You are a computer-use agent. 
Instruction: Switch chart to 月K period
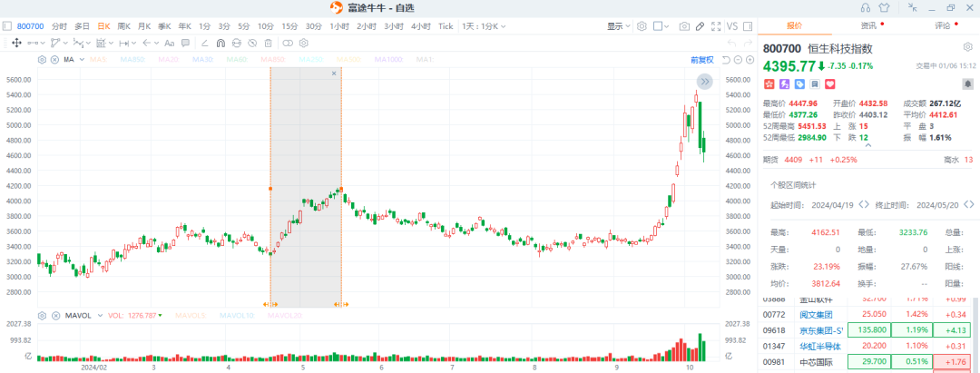point(144,26)
